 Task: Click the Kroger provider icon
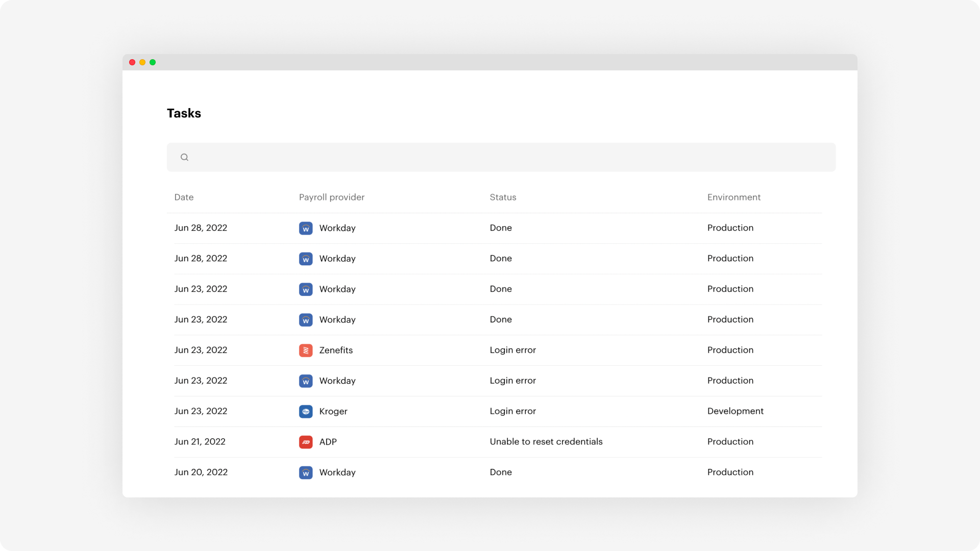tap(306, 412)
